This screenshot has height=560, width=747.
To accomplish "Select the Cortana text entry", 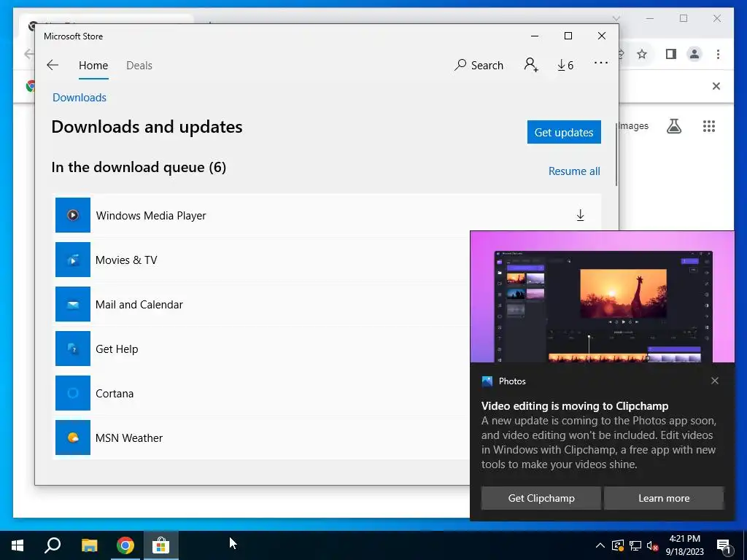I will 115,393.
